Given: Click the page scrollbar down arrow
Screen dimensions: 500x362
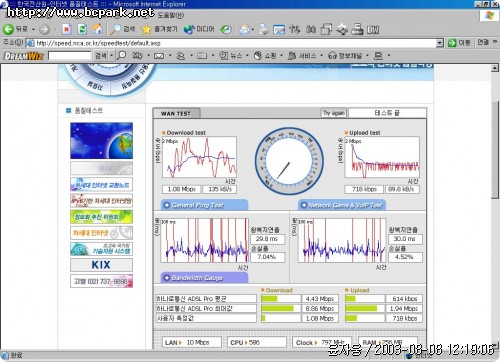Looking at the screenshot, I should [x=495, y=346].
